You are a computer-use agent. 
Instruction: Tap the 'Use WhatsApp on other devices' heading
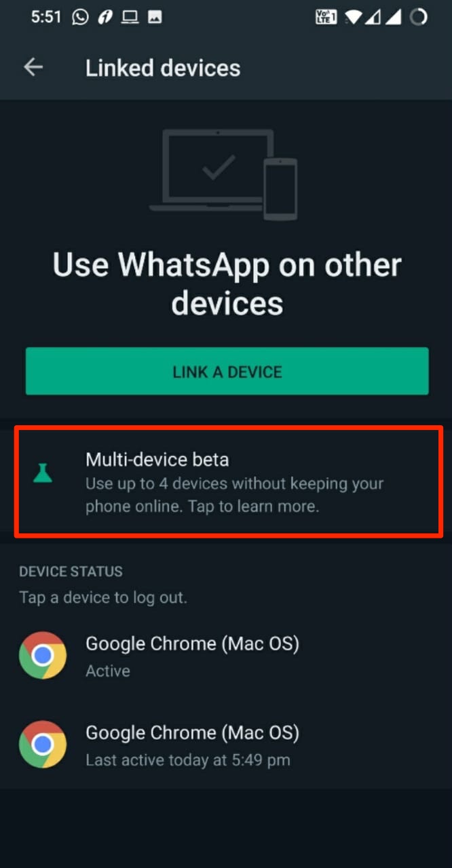pyautogui.click(x=227, y=284)
